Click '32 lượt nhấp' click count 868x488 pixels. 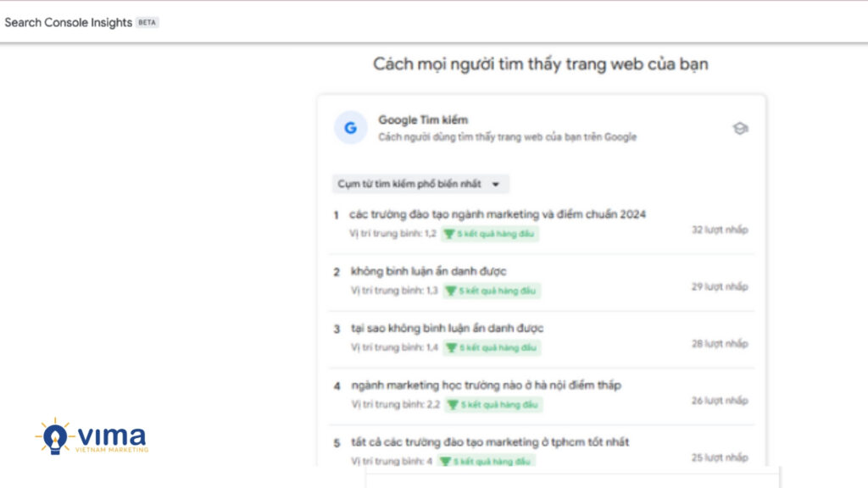click(x=720, y=230)
